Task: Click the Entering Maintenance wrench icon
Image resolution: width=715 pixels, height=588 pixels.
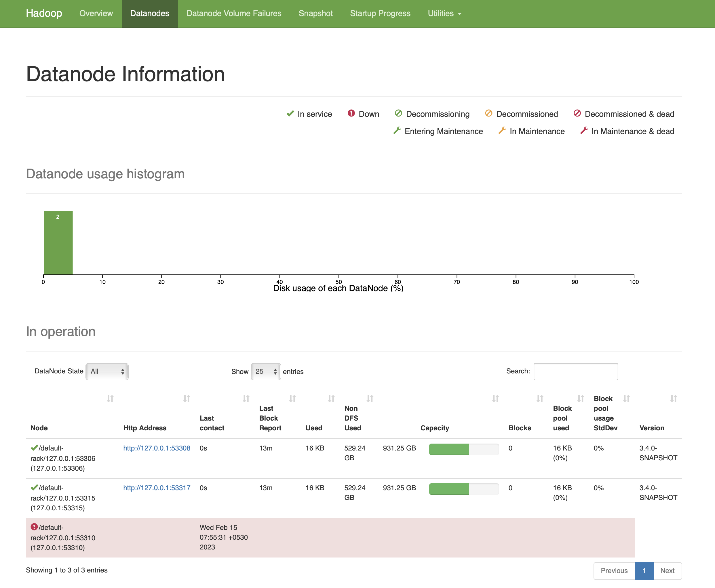Action: pos(397,131)
